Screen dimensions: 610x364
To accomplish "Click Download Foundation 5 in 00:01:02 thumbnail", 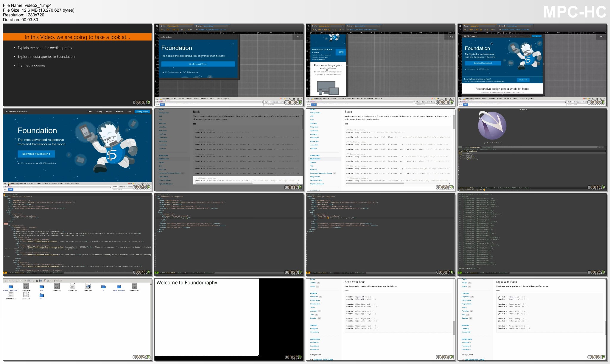I will pos(36,154).
